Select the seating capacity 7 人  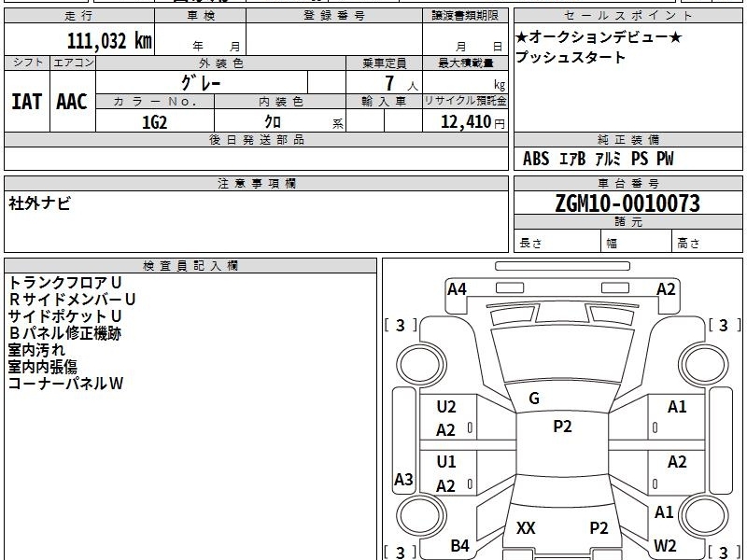pos(402,84)
